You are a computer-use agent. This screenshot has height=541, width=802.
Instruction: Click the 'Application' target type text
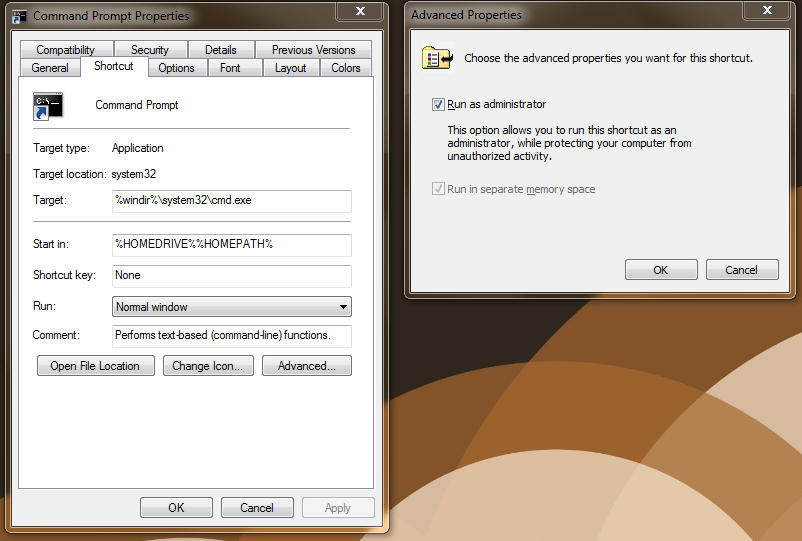[138, 148]
